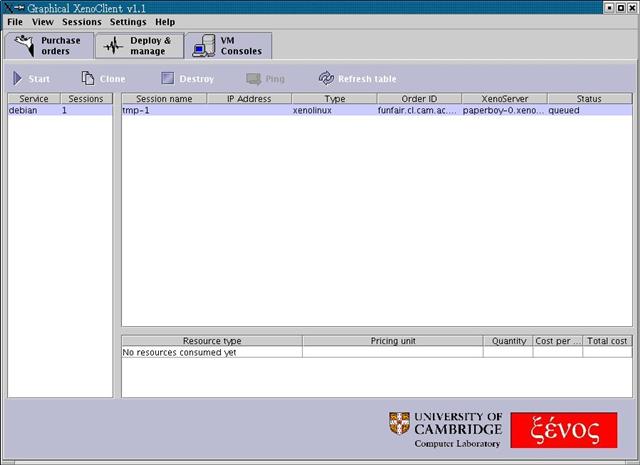Screen dimensions: 640x465
Task: Click the Start play icon
Action: click(18, 78)
